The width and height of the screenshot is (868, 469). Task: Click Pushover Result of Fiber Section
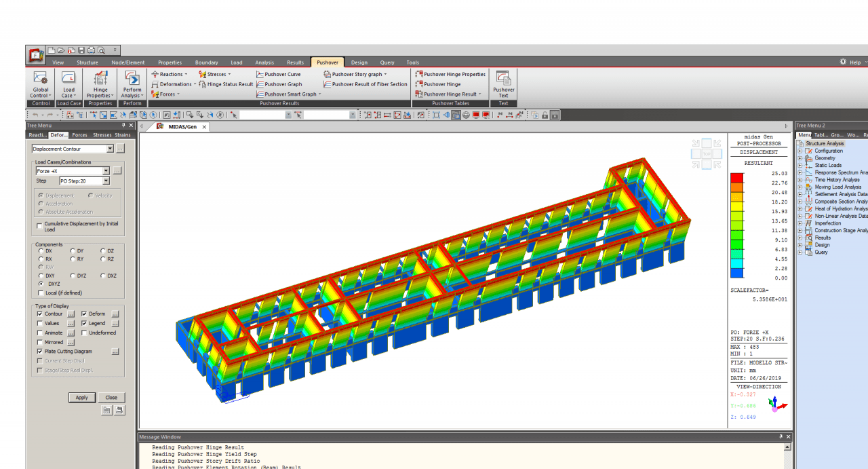[x=328, y=84]
